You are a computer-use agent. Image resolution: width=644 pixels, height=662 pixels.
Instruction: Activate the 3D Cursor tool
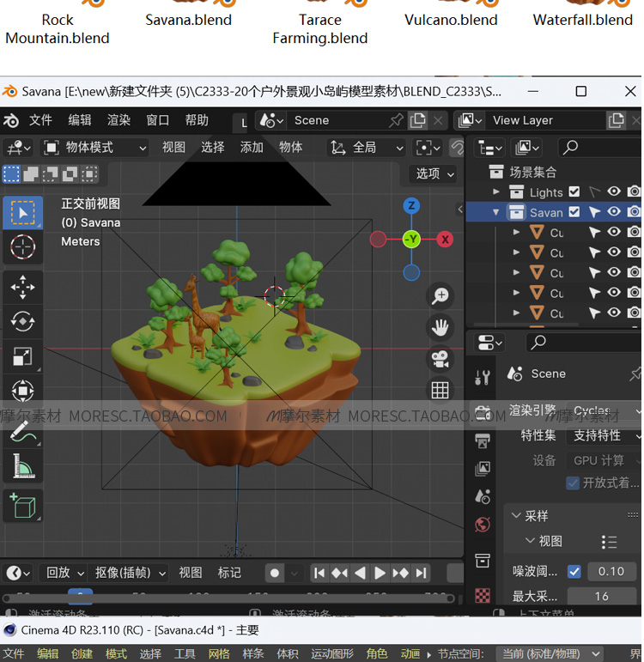pos(23,246)
